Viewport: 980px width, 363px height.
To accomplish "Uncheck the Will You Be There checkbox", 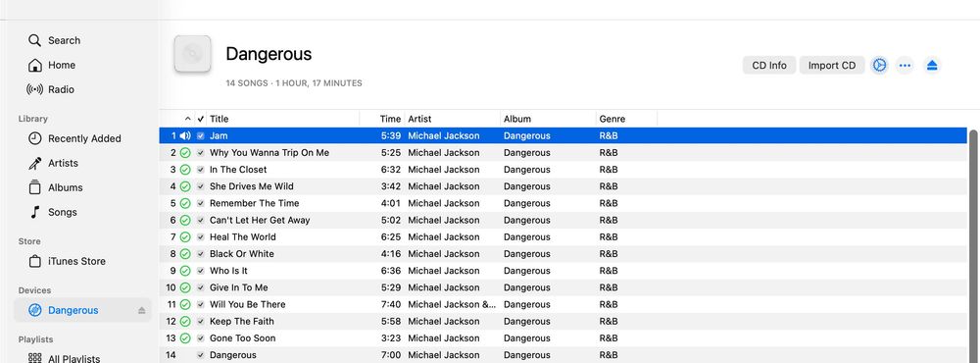I will [201, 305].
